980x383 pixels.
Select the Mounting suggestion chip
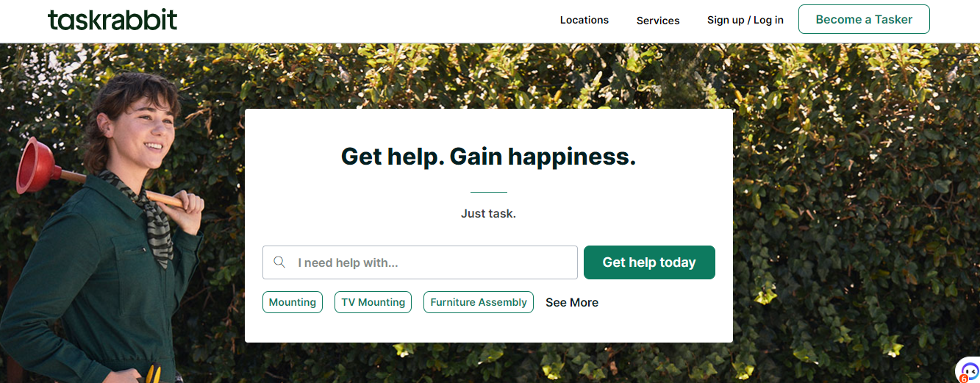pos(293,302)
